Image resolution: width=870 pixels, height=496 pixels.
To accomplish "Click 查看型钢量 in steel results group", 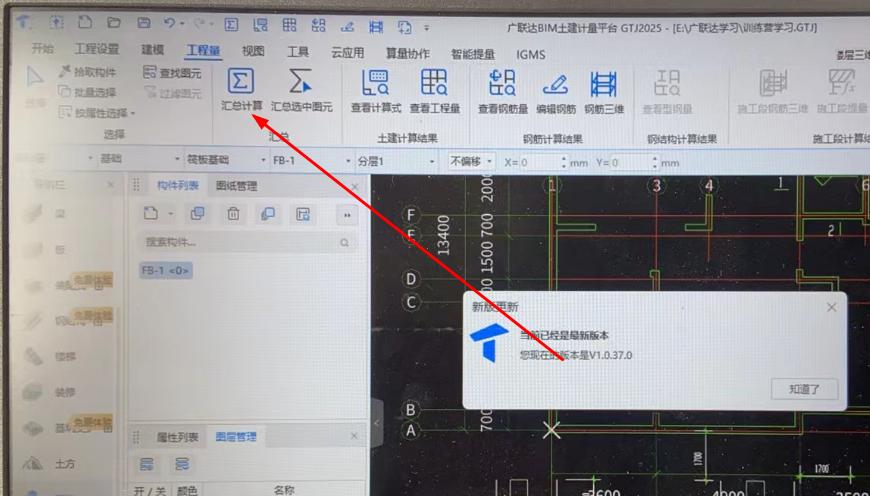I will coord(667,92).
